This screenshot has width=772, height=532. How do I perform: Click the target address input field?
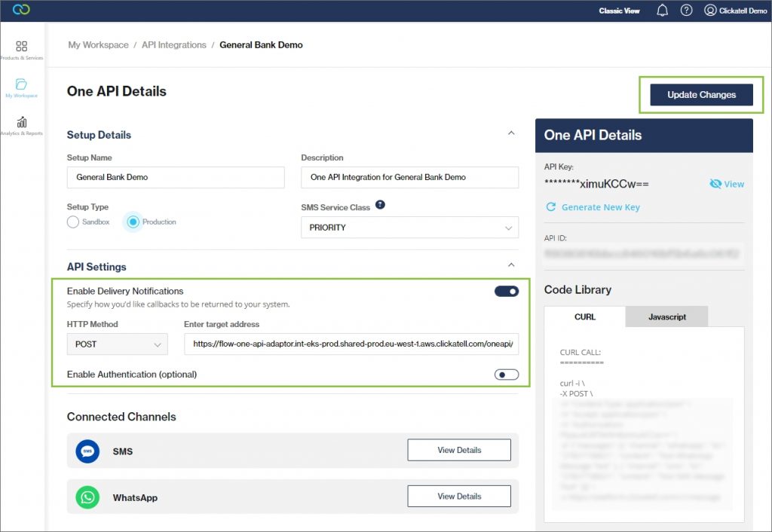[351, 344]
